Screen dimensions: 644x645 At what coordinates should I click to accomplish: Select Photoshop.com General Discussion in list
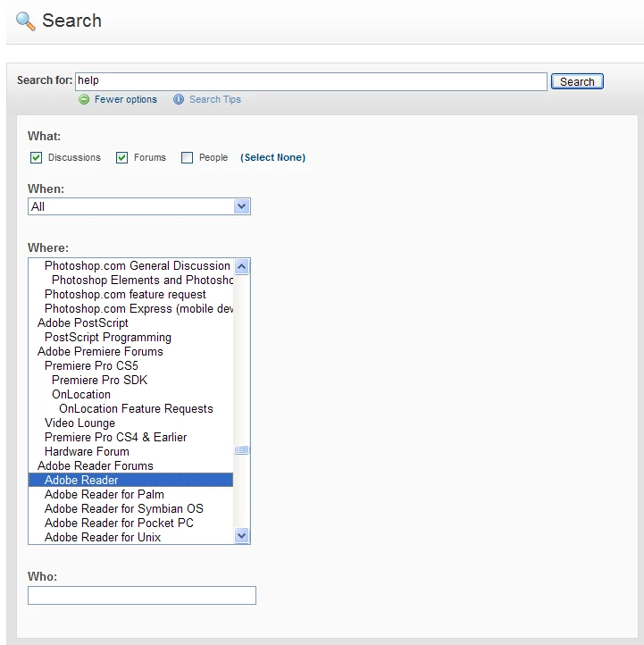tap(130, 265)
